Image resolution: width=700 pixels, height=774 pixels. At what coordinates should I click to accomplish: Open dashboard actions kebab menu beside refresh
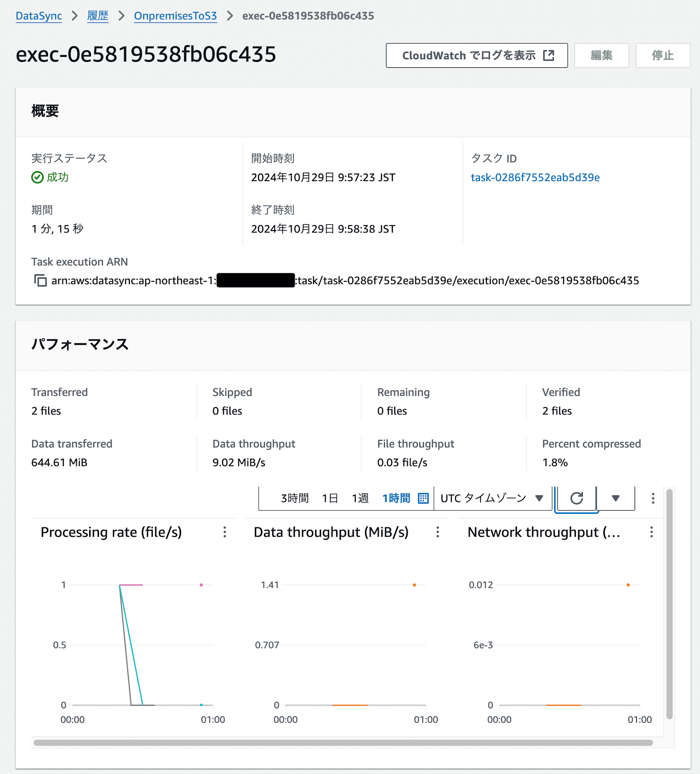tap(653, 498)
